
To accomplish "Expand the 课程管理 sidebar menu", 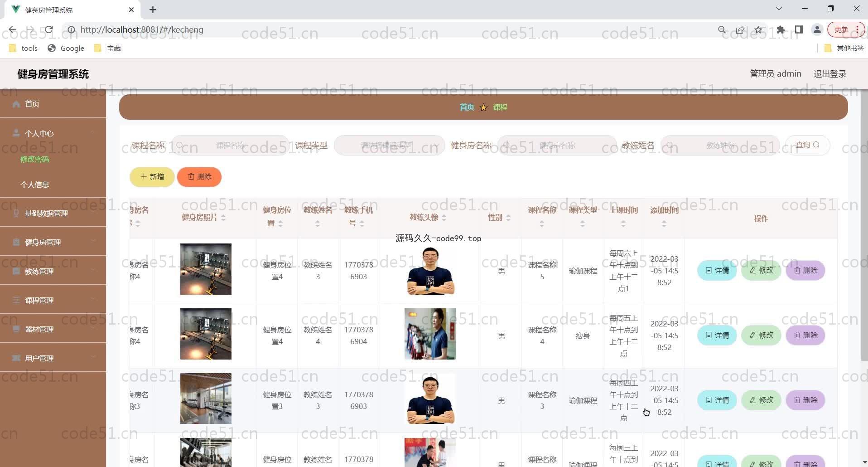I will point(53,300).
